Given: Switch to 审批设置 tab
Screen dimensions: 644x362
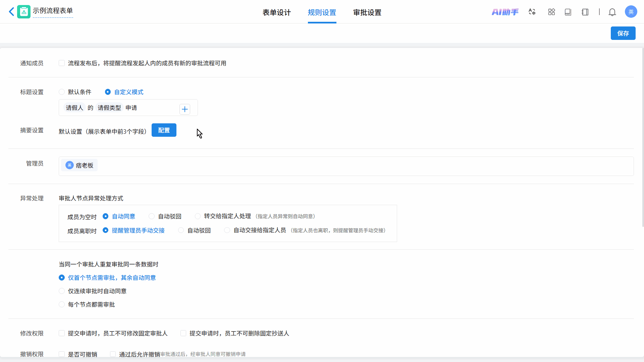Looking at the screenshot, I should click(x=367, y=12).
